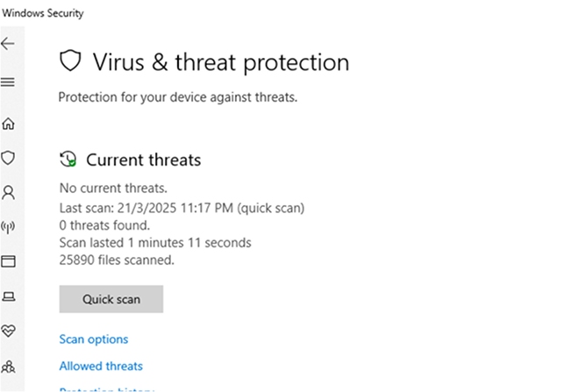Open Firewall & network protection sidebar icon
571x392 pixels.
(9, 227)
